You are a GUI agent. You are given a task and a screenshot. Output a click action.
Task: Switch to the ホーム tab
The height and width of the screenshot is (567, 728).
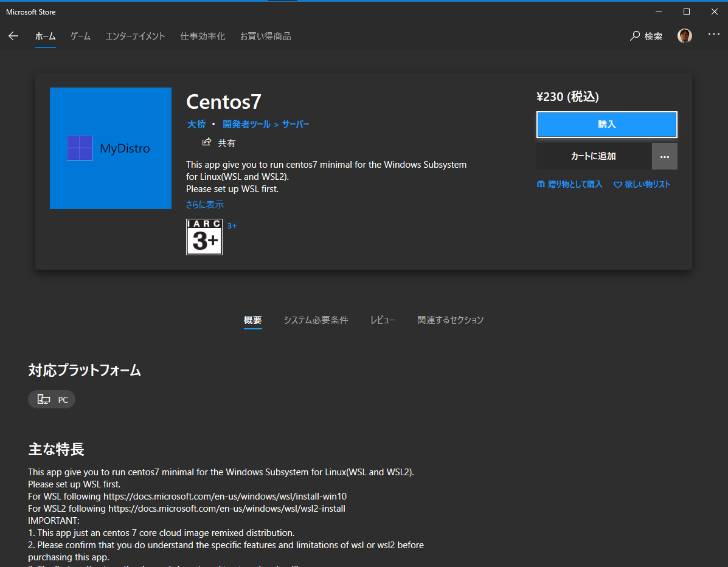pos(46,36)
